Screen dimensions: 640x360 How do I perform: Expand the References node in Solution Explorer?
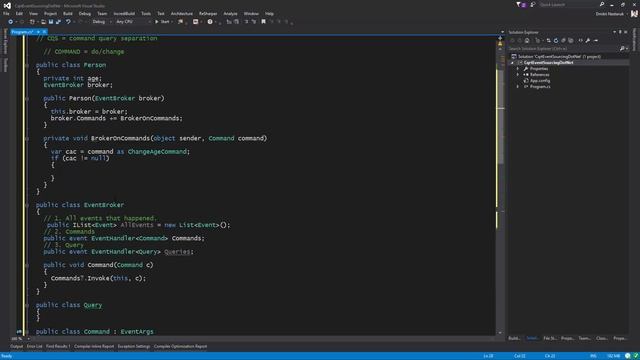518,75
